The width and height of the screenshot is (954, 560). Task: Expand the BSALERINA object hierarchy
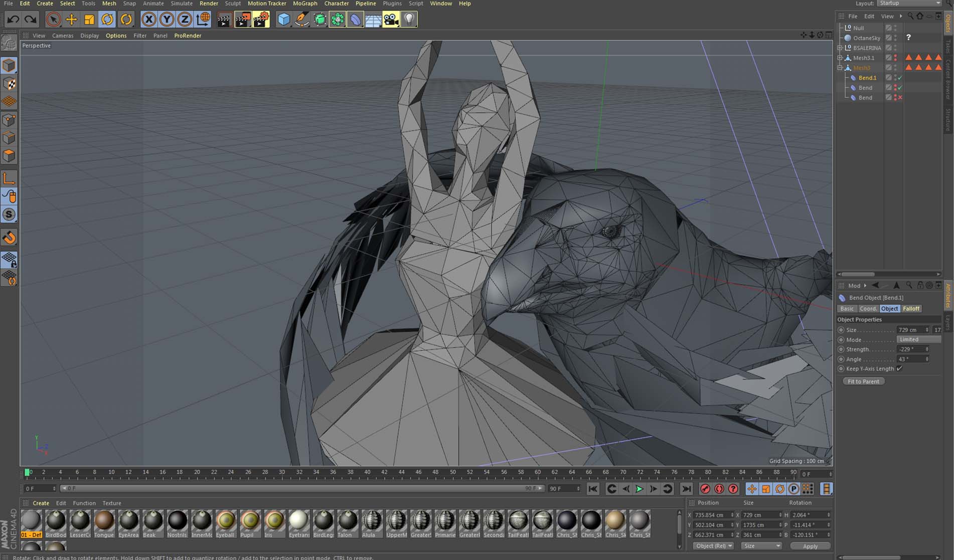[840, 48]
